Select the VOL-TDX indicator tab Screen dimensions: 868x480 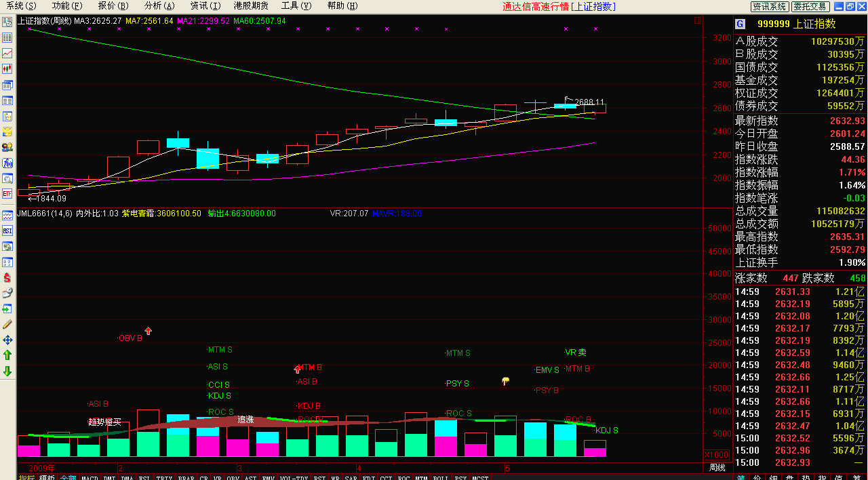click(x=294, y=476)
